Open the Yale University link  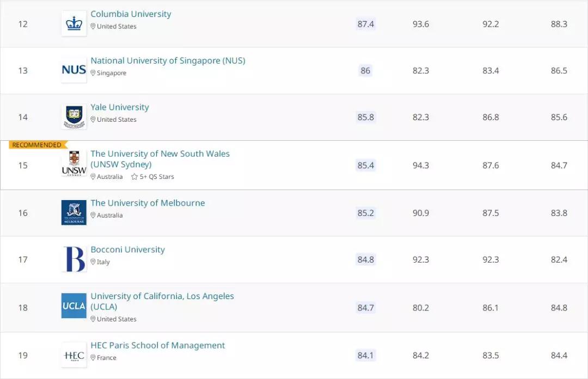coord(120,107)
